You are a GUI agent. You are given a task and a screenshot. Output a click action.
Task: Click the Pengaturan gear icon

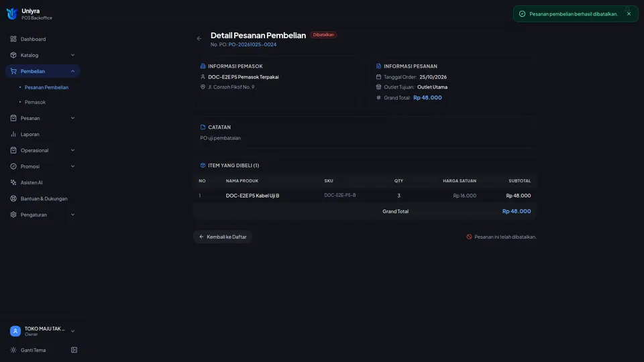tap(13, 215)
